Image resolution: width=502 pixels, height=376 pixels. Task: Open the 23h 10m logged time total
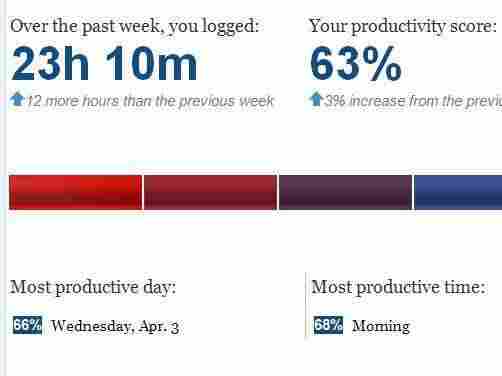click(x=104, y=63)
